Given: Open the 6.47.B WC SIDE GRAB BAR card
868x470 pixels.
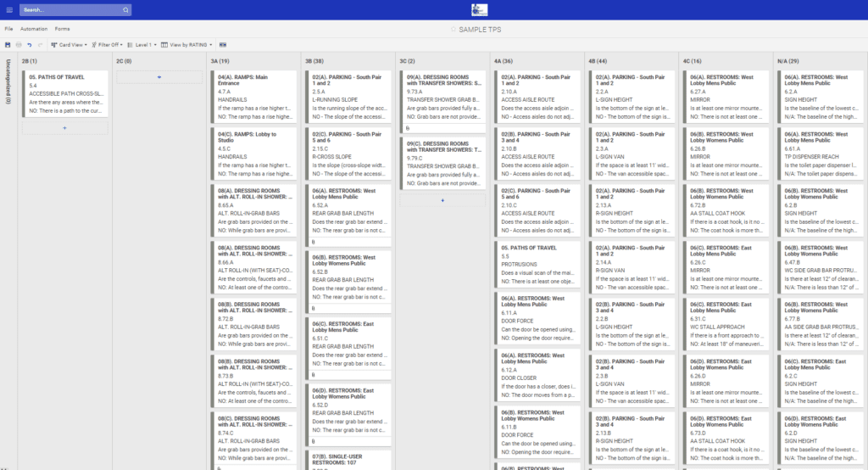Looking at the screenshot, I should click(x=821, y=267).
